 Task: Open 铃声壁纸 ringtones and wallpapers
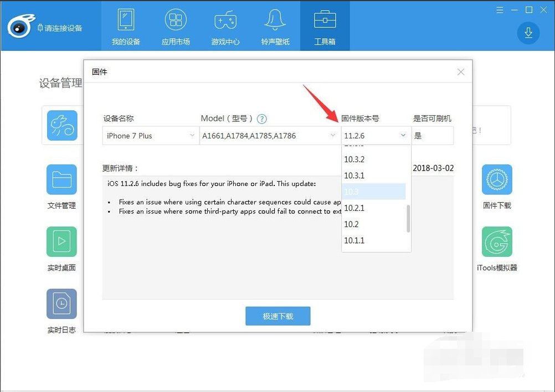click(x=275, y=25)
